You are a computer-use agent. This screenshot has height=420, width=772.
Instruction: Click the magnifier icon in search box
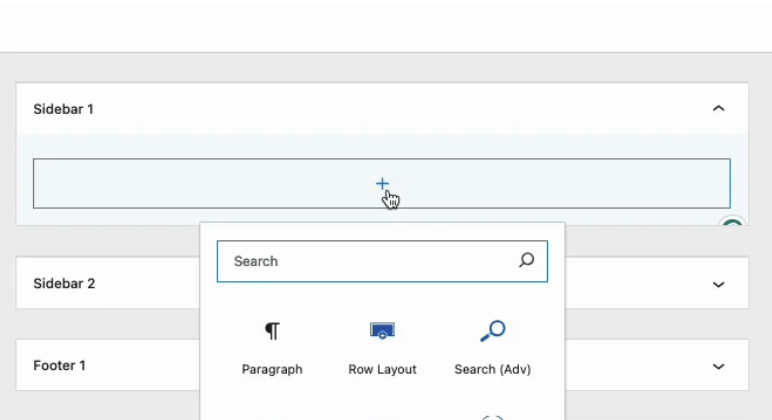526,261
